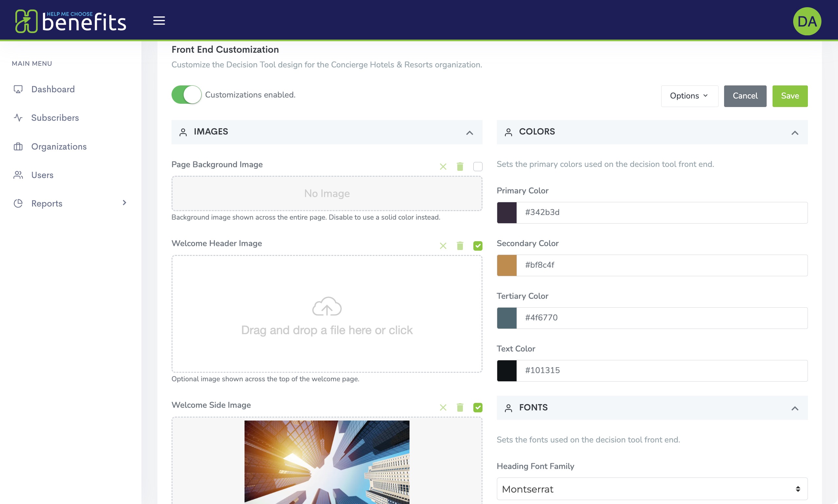Click the Organizations briefcase icon
The image size is (838, 504).
click(x=18, y=146)
